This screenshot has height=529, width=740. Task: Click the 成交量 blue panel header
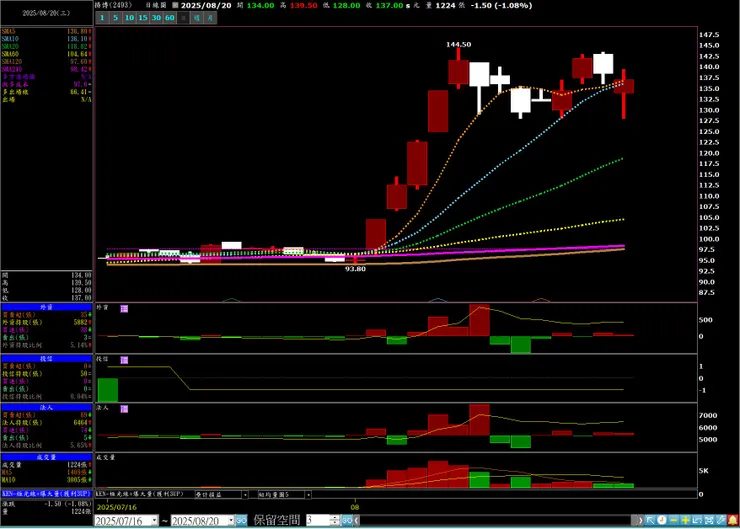point(46,457)
